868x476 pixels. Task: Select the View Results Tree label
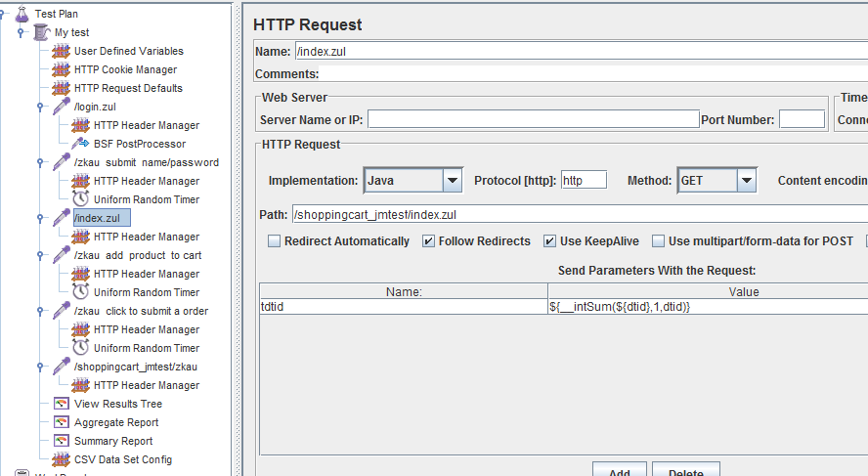(118, 404)
